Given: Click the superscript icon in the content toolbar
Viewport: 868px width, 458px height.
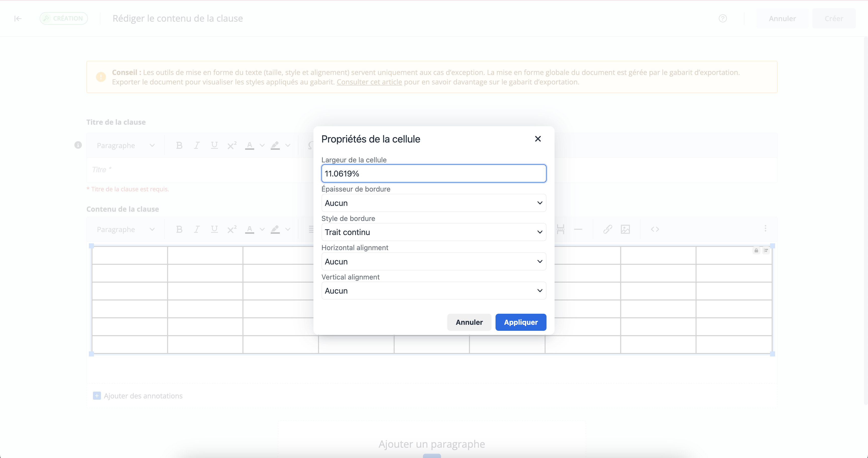Looking at the screenshot, I should [x=232, y=229].
